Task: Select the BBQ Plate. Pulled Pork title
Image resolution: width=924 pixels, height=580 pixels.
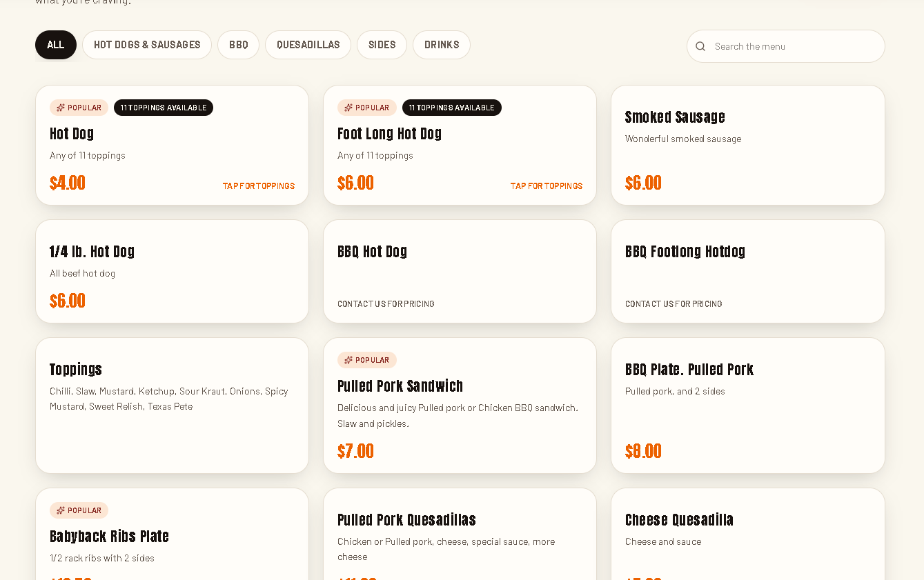Action: tap(689, 370)
